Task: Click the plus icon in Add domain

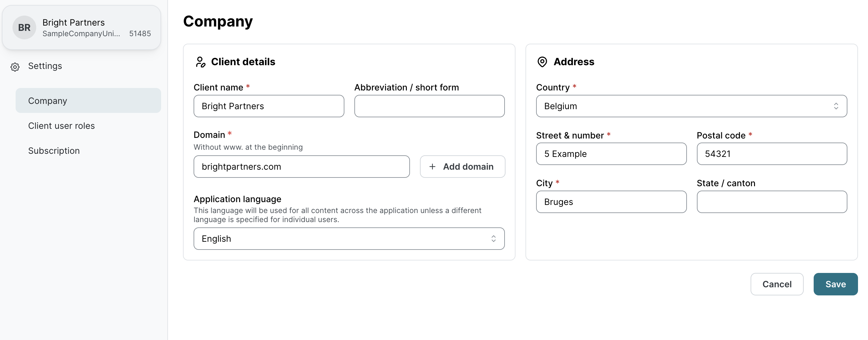Action: click(432, 167)
